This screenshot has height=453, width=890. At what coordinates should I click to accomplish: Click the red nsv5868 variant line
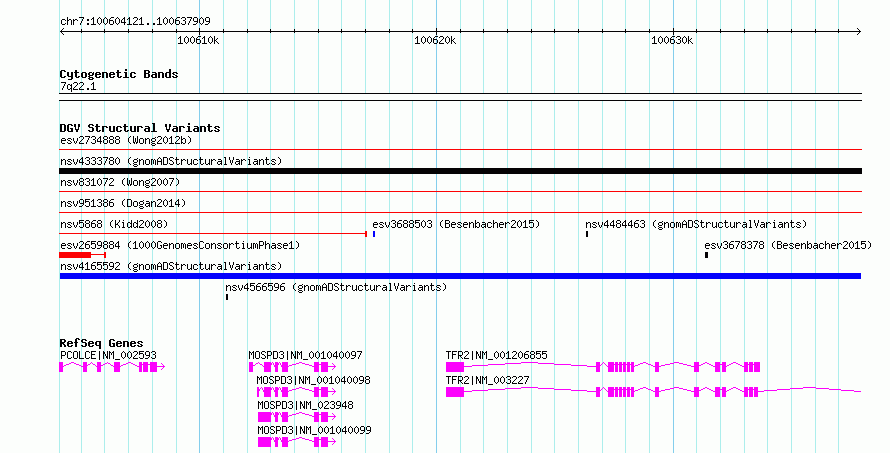point(213,234)
